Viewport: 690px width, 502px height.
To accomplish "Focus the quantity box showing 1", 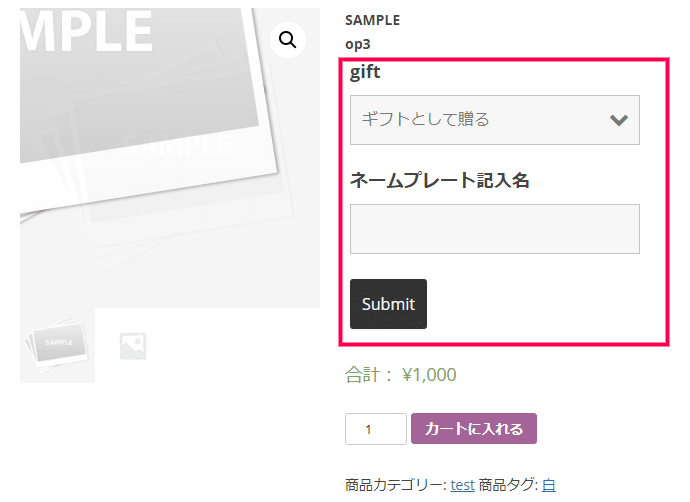I will pos(376,429).
